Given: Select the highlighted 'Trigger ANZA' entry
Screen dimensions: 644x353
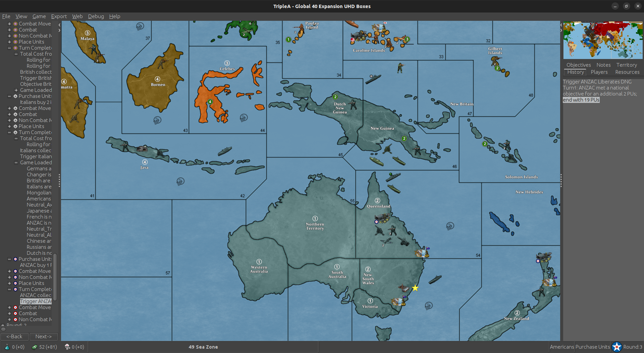Looking at the screenshot, I should [36, 301].
